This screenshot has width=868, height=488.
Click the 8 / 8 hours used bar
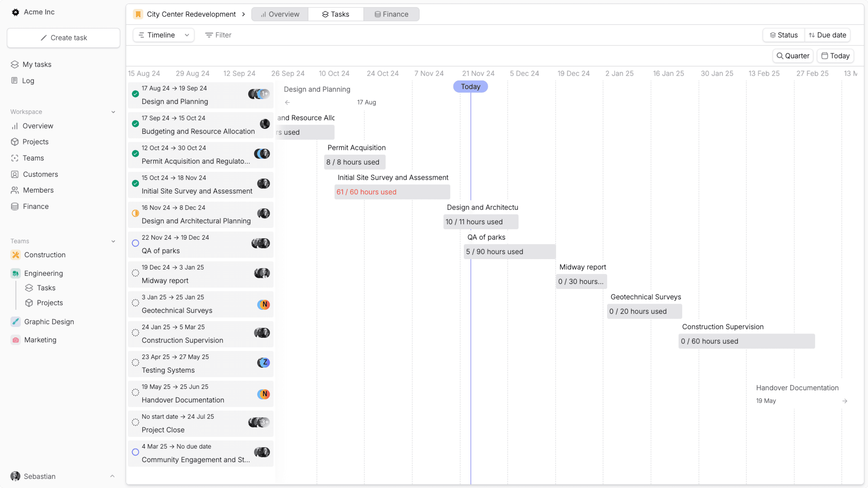(x=354, y=162)
